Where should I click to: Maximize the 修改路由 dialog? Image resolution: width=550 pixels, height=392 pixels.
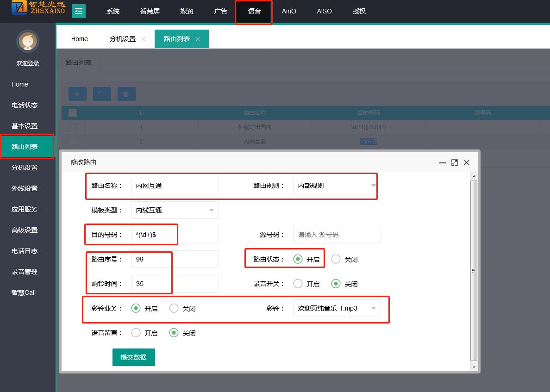[455, 162]
